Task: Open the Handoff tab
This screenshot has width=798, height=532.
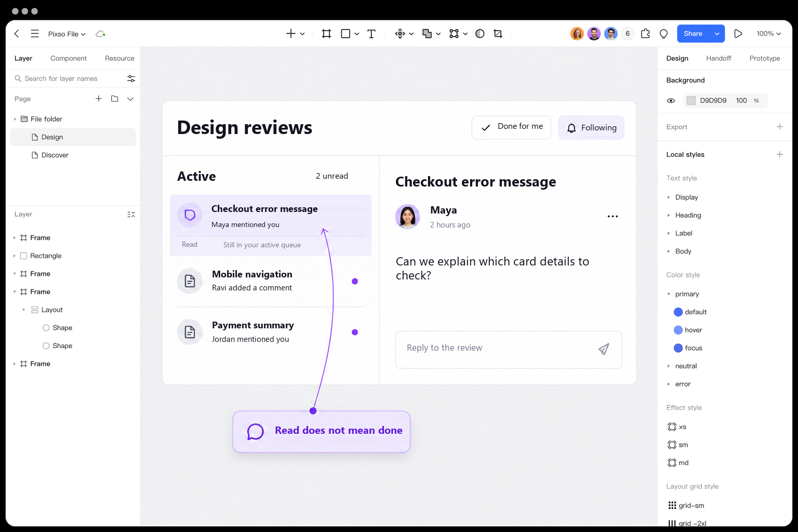Action: click(x=719, y=58)
